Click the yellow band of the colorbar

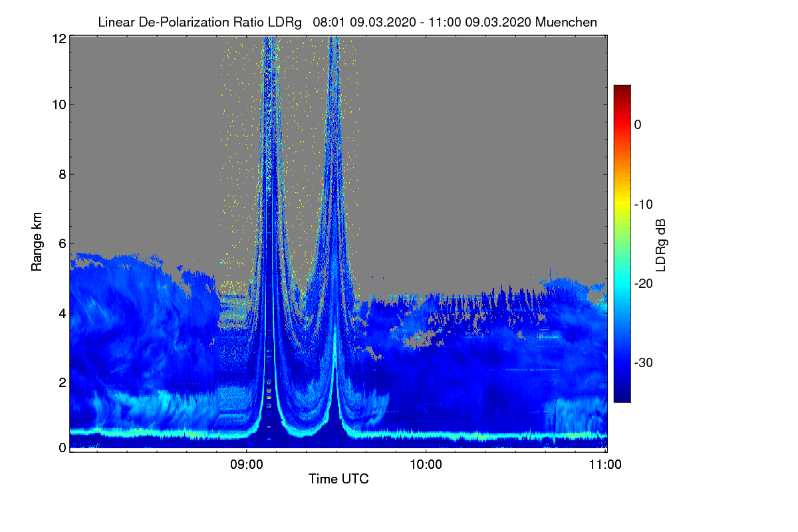coord(622,204)
